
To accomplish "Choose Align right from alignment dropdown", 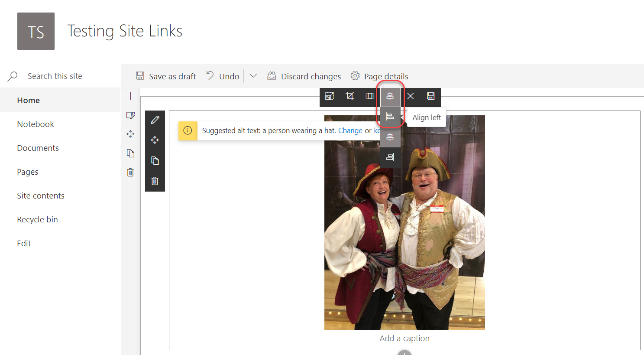I will (x=390, y=157).
